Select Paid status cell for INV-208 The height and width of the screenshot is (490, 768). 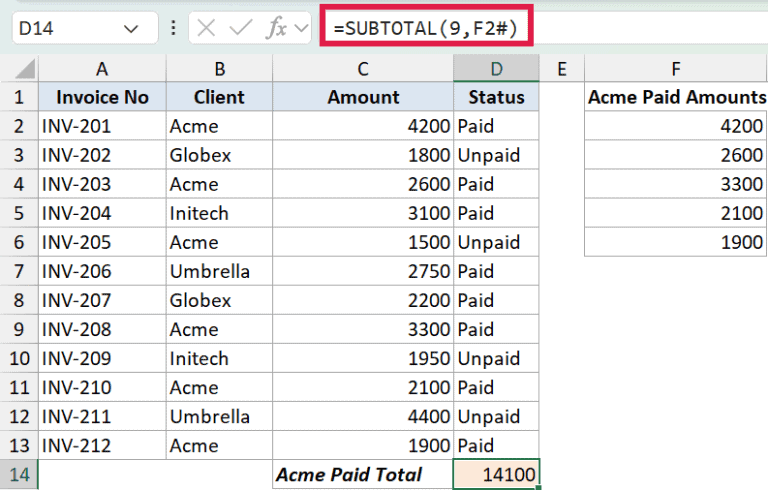point(496,329)
